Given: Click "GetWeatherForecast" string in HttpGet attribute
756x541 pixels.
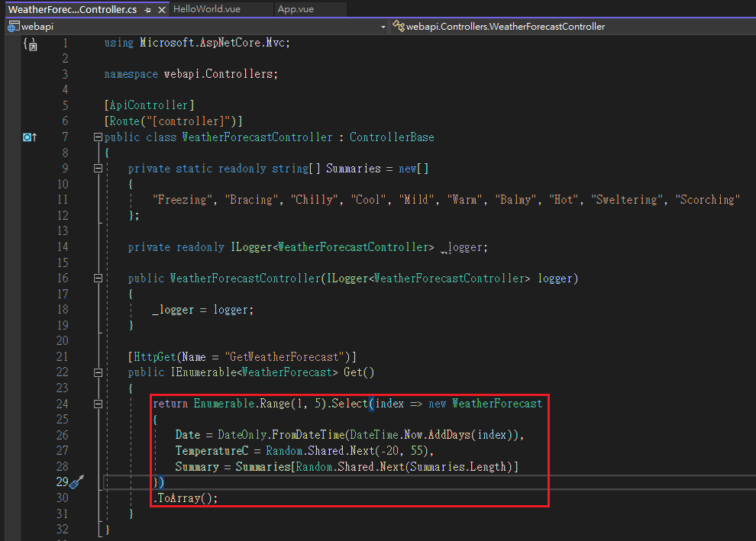Looking at the screenshot, I should [284, 357].
